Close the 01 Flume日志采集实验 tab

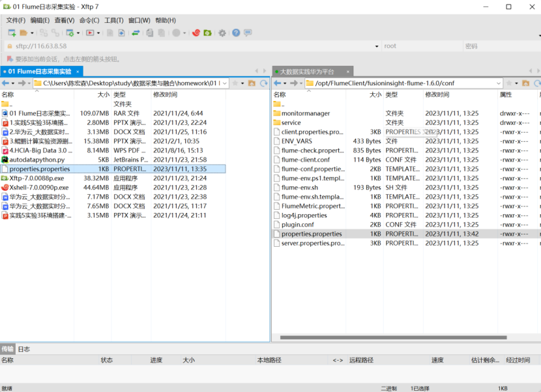(78, 72)
